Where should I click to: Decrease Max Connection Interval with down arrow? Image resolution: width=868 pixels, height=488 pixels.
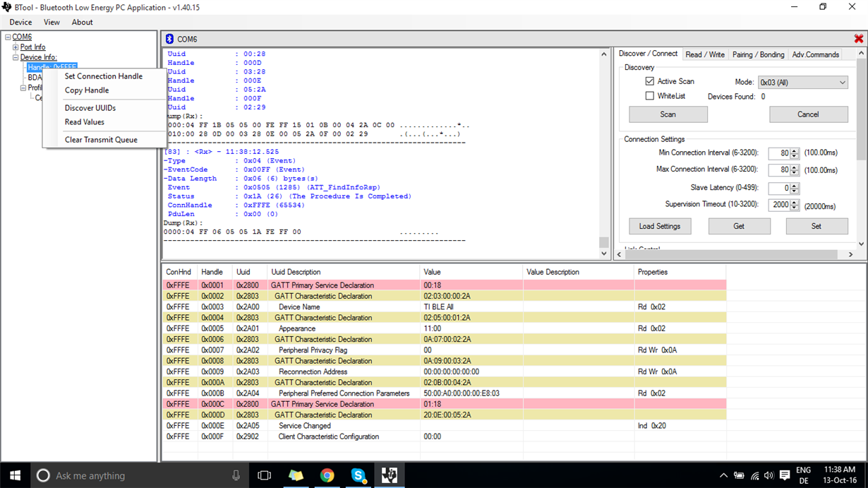pos(795,173)
